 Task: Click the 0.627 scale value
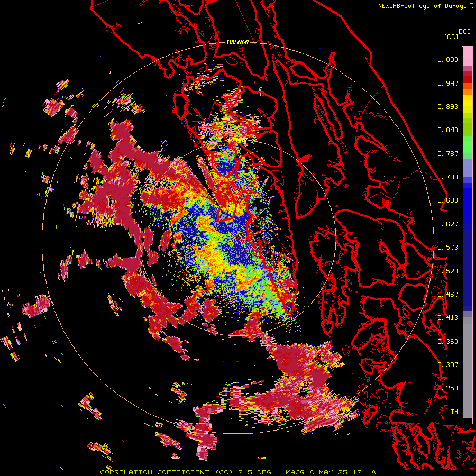point(448,224)
